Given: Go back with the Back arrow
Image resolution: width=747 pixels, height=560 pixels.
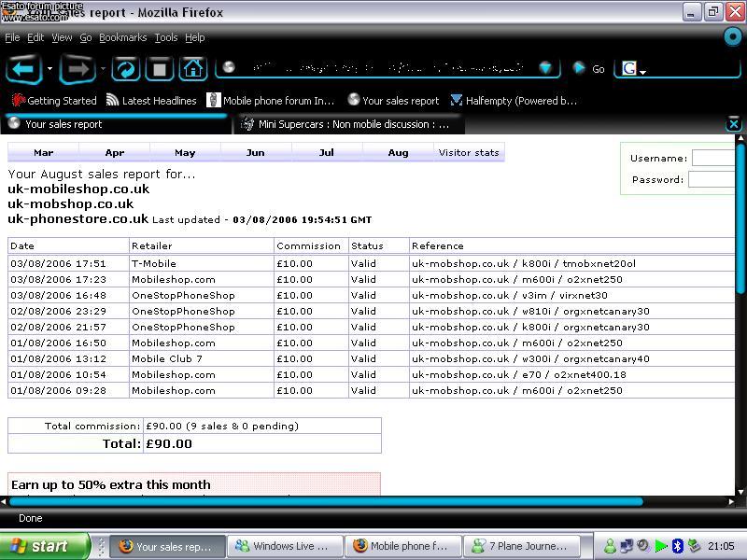Looking at the screenshot, I should [x=24, y=69].
